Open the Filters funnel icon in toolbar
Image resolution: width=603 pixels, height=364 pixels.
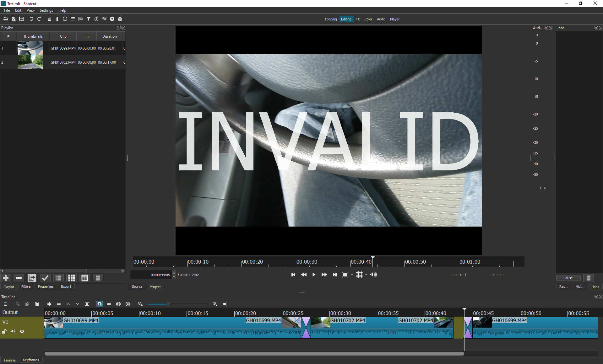(89, 19)
